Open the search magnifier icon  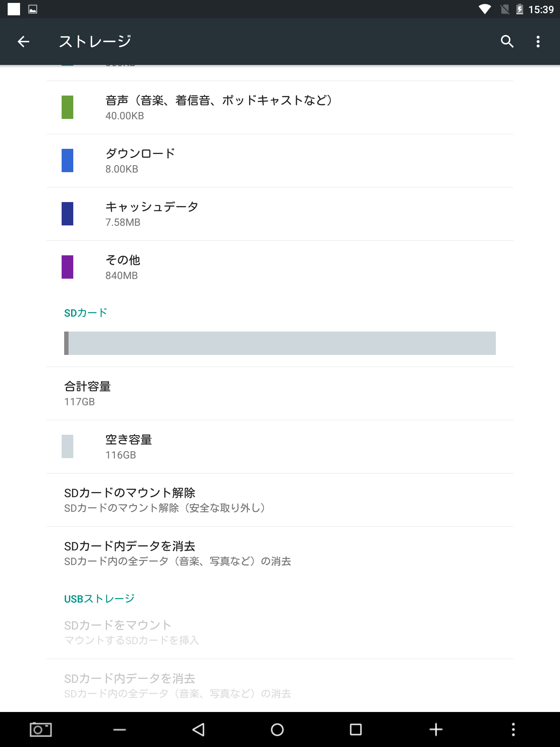[507, 42]
